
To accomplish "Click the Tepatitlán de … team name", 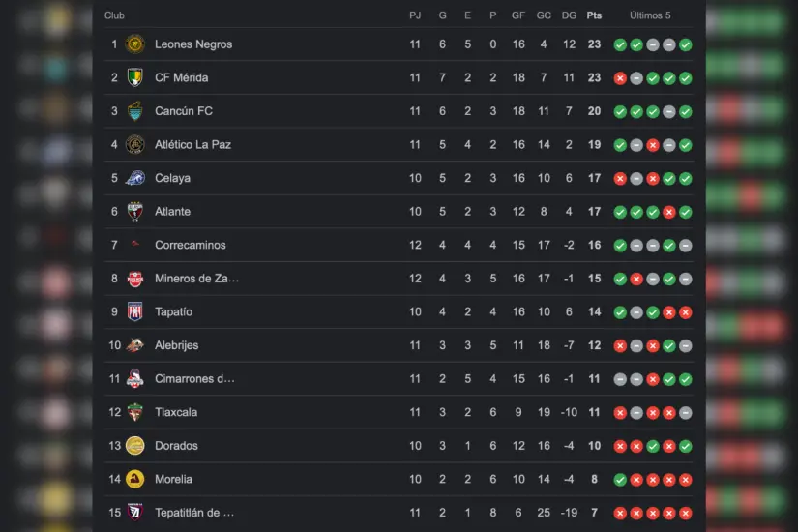I will [194, 513].
